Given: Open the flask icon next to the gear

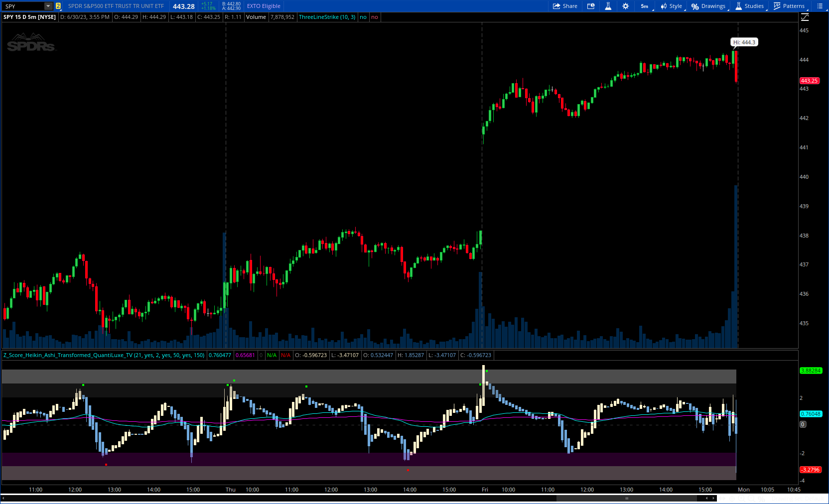Looking at the screenshot, I should [x=608, y=6].
